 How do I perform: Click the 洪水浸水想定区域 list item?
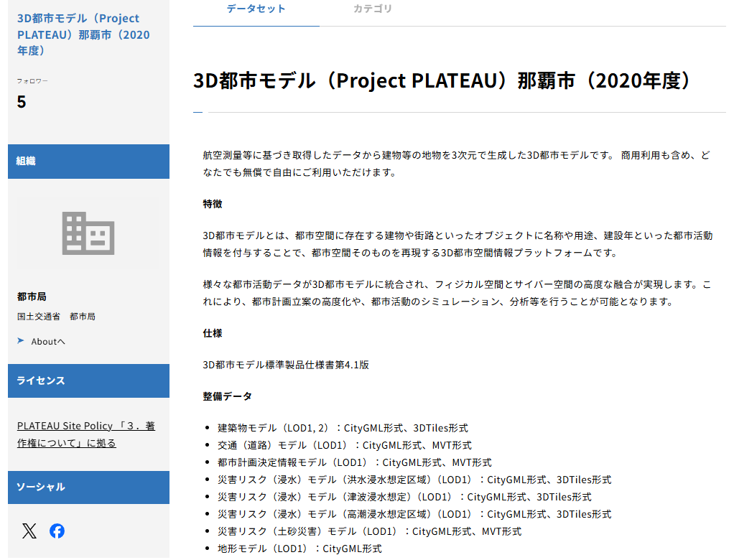point(414,480)
